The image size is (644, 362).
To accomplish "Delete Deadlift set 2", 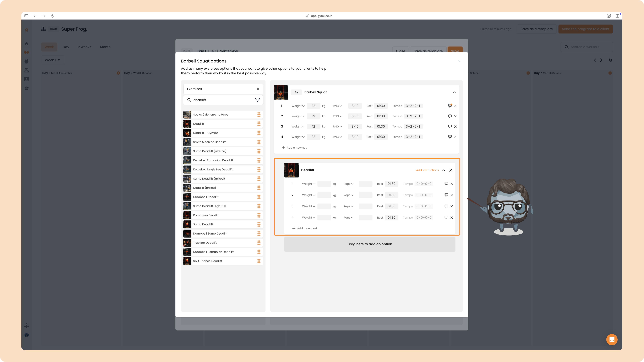I will pos(452,195).
